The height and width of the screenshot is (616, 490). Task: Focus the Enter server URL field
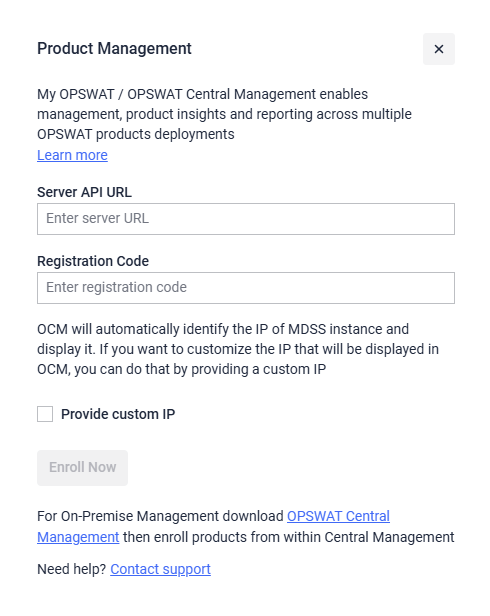(x=246, y=219)
